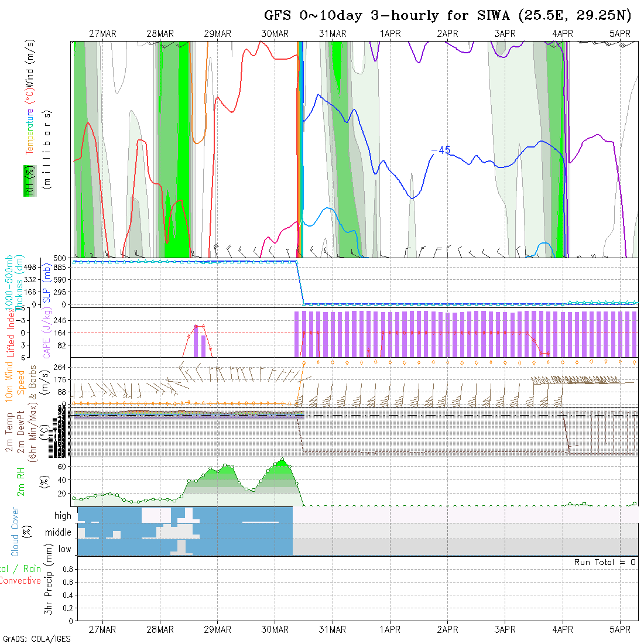Open the GrADS: COLA/IGES credit text

[36, 639]
